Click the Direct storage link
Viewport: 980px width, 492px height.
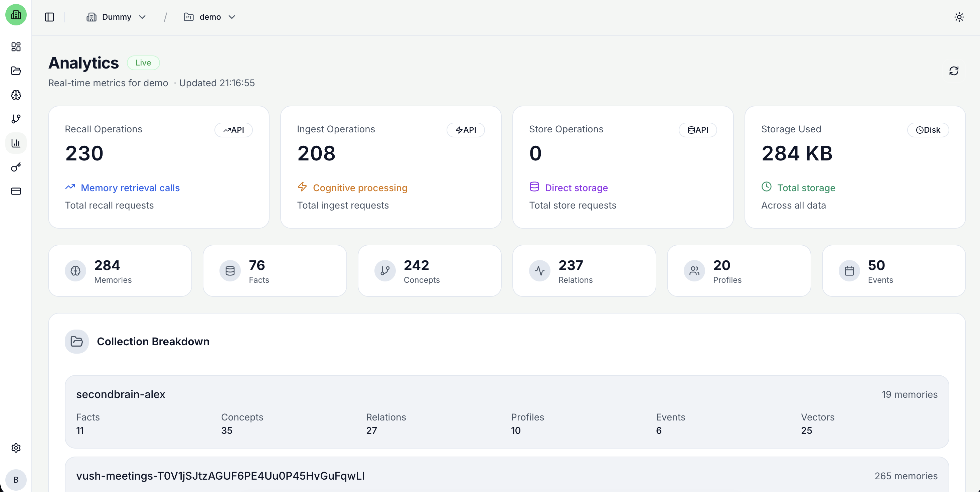click(577, 188)
